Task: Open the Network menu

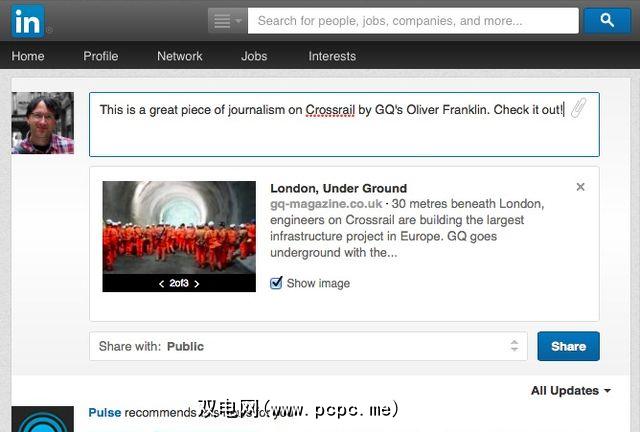Action: pos(180,56)
